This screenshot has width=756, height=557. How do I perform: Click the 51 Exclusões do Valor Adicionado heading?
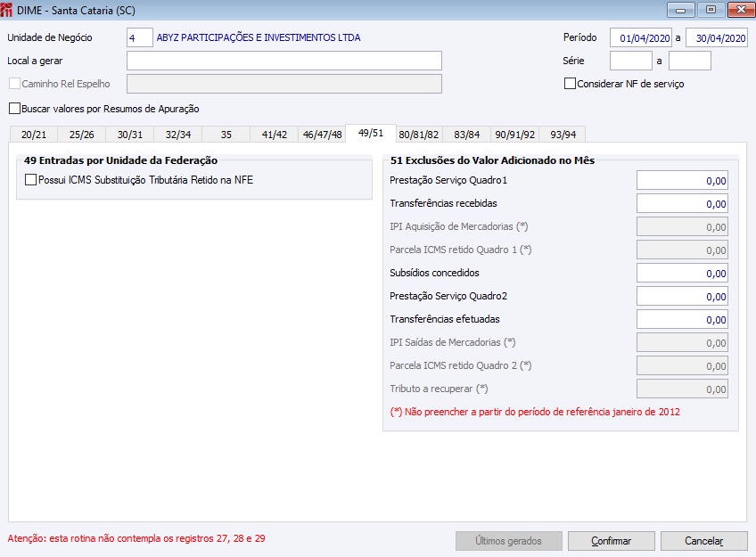(492, 160)
